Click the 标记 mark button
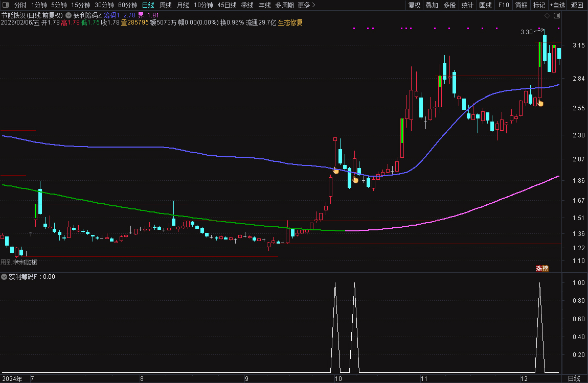The height and width of the screenshot is (383, 588). coord(539,5)
